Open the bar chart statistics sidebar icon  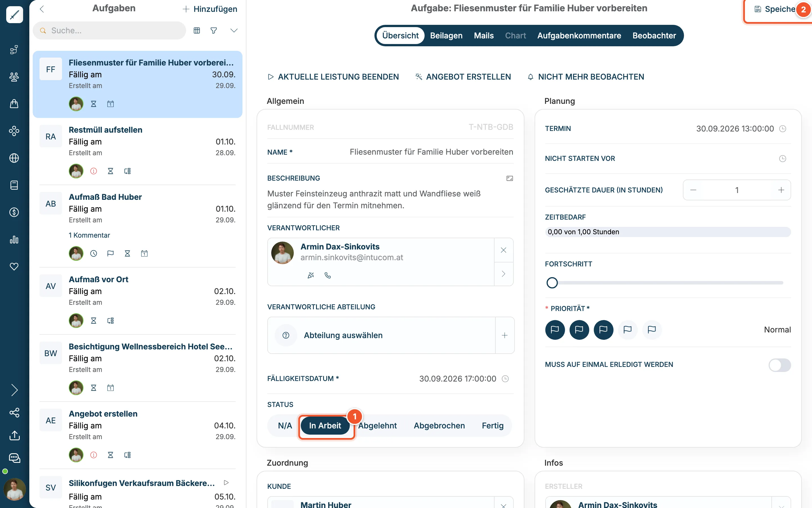14,240
